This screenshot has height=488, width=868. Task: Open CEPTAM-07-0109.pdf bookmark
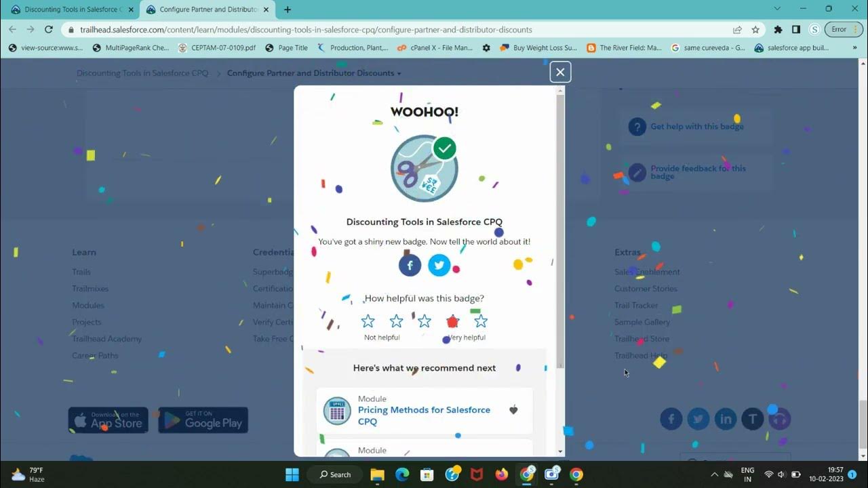click(x=217, y=48)
